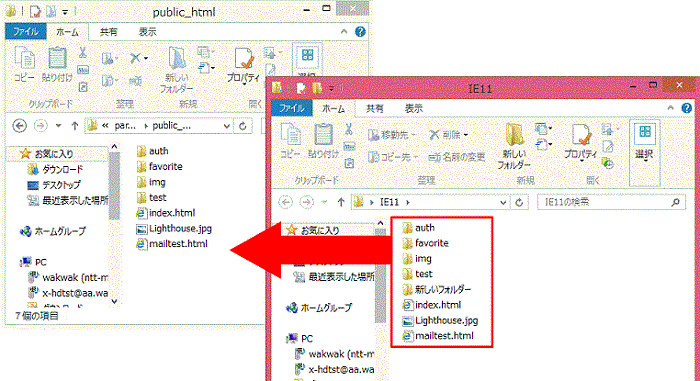Select mailtest.html in public_html window
The height and width of the screenshot is (381, 700).
[172, 244]
